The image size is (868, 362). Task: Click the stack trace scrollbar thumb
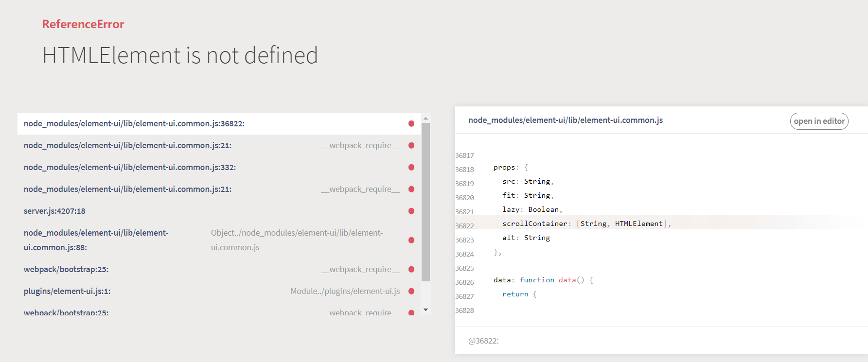[x=425, y=202]
